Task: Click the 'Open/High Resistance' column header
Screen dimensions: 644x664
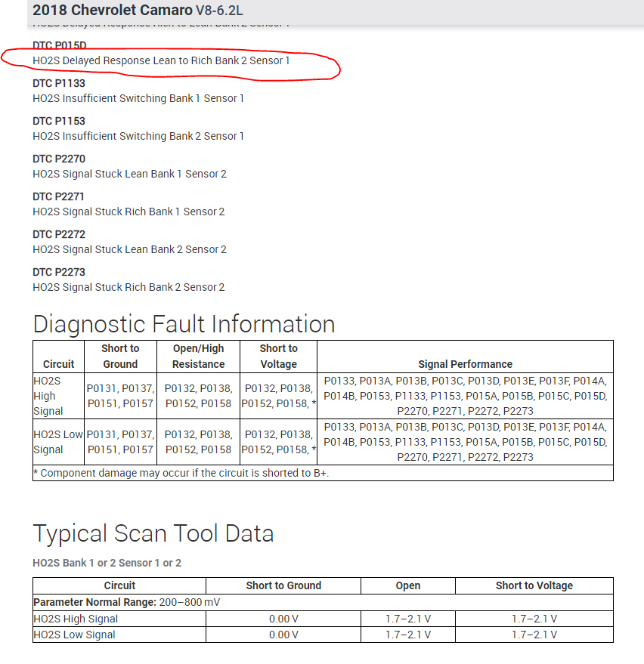Action: pos(198,356)
